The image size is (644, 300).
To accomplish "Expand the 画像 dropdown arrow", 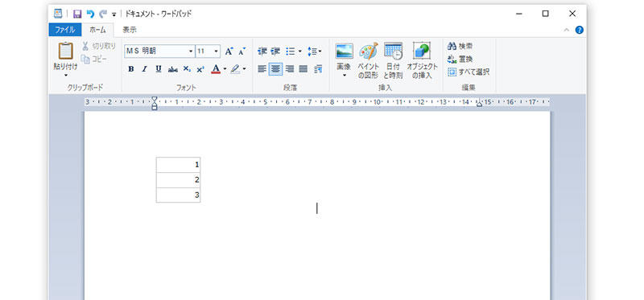I will pos(344,75).
